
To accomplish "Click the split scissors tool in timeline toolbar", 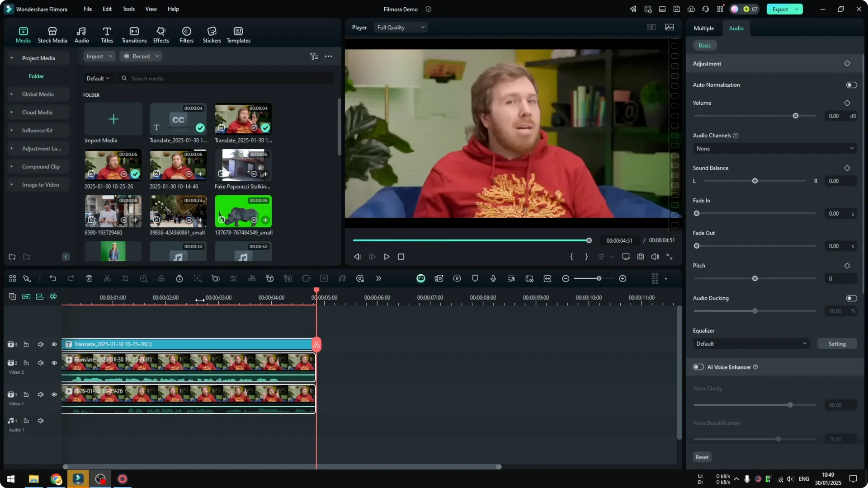I will click(x=107, y=278).
